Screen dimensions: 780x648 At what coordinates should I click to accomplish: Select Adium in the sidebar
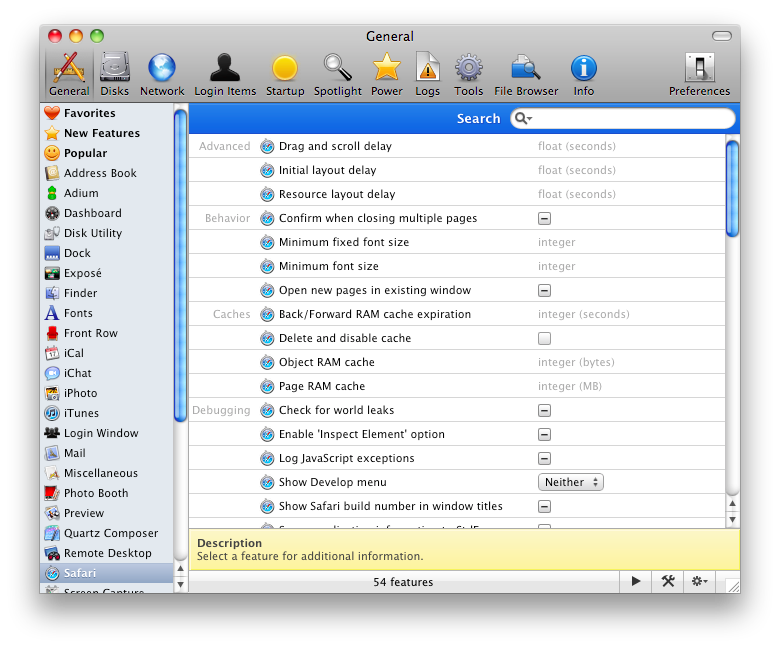106,193
